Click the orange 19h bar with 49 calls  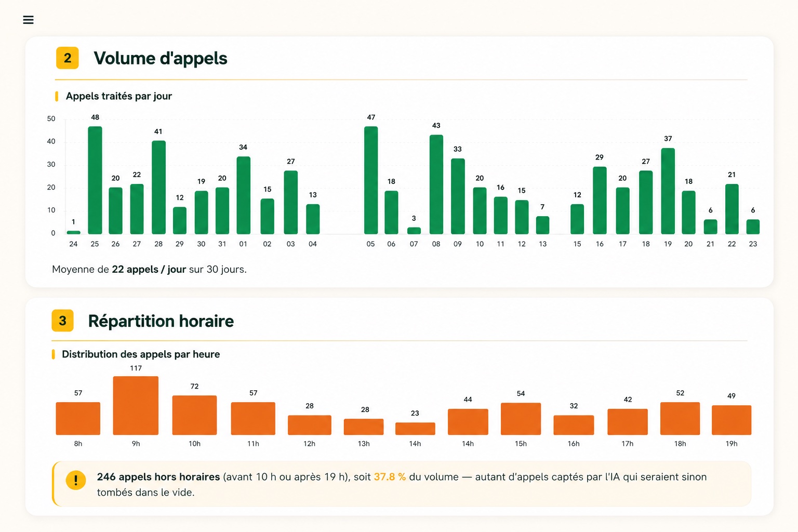(x=731, y=420)
